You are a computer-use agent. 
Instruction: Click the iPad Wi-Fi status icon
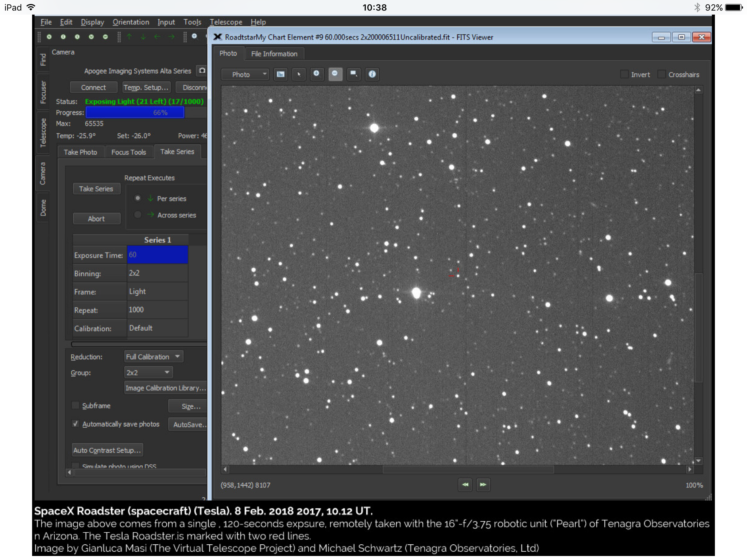coord(31,7)
